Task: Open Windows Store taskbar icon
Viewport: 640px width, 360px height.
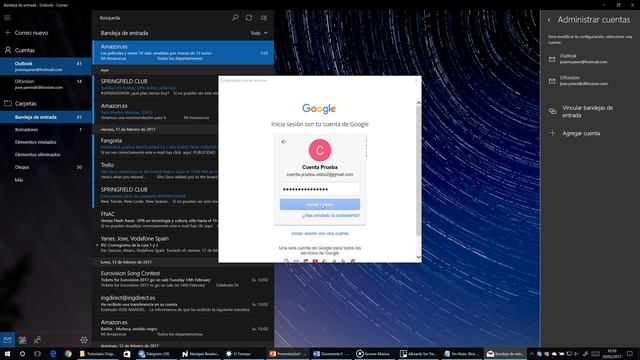Action: tap(127, 353)
